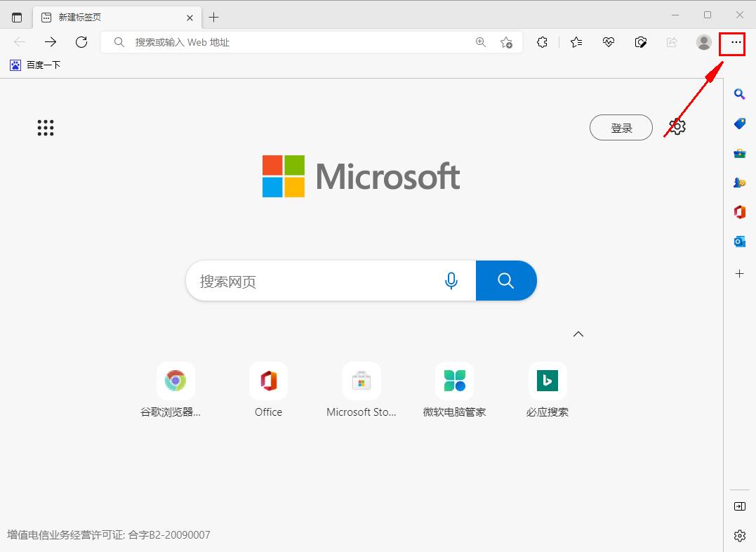Open 必应搜索 quick link
The height and width of the screenshot is (552, 756).
[548, 390]
